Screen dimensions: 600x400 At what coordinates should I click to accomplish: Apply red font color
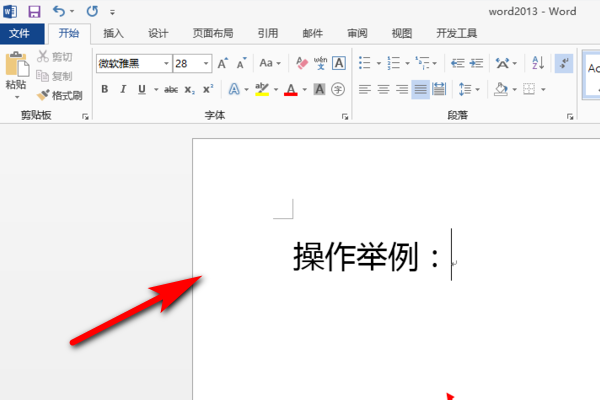291,89
